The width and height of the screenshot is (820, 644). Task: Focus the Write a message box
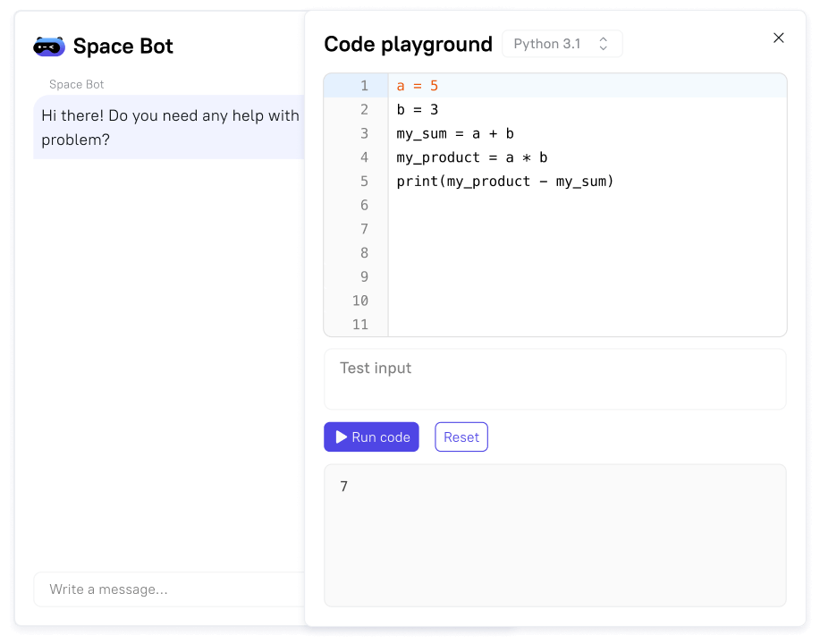tap(170, 589)
